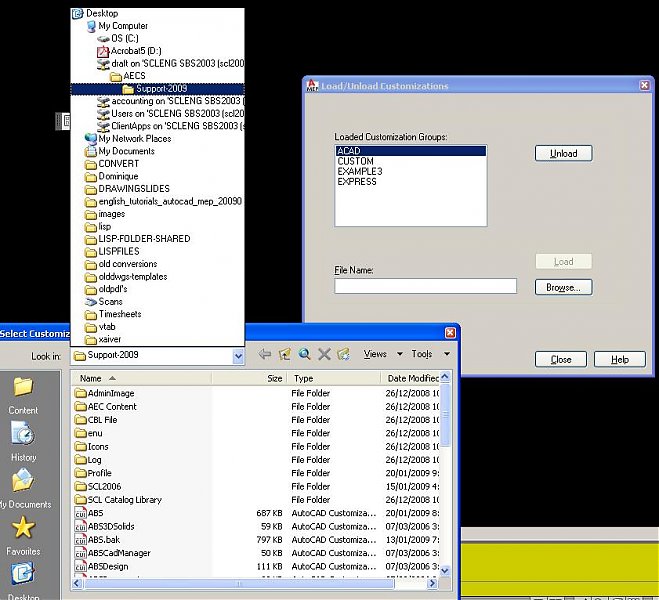The width and height of the screenshot is (659, 600).
Task: Click the Unload button
Action: pyautogui.click(x=564, y=153)
